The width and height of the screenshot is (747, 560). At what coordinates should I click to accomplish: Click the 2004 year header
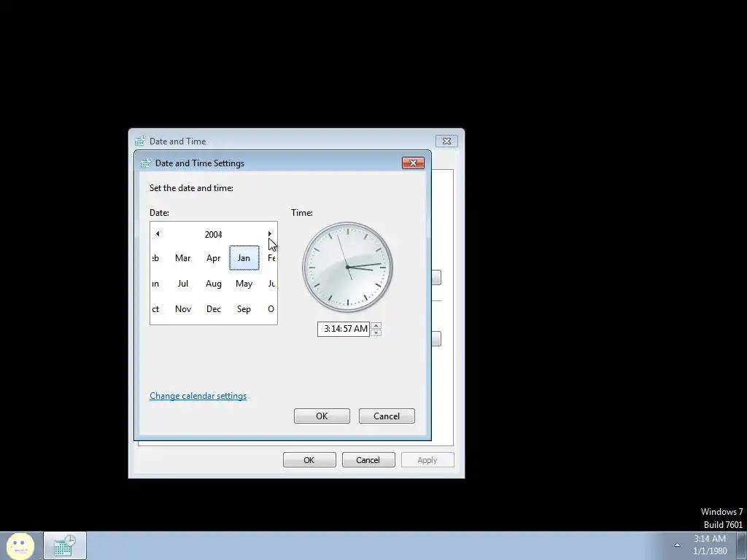(x=214, y=234)
